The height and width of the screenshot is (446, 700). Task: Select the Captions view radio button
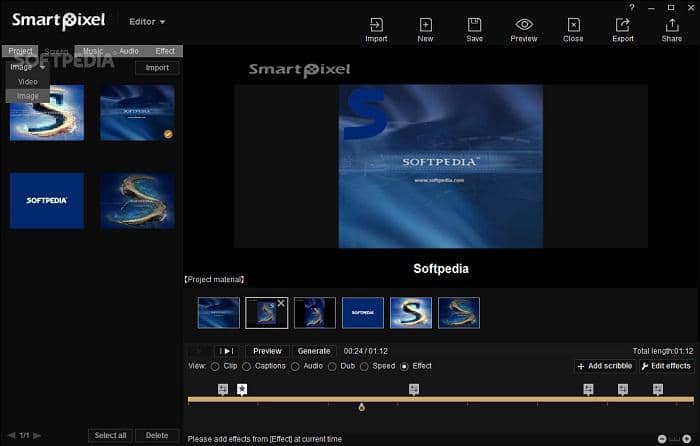click(x=246, y=367)
